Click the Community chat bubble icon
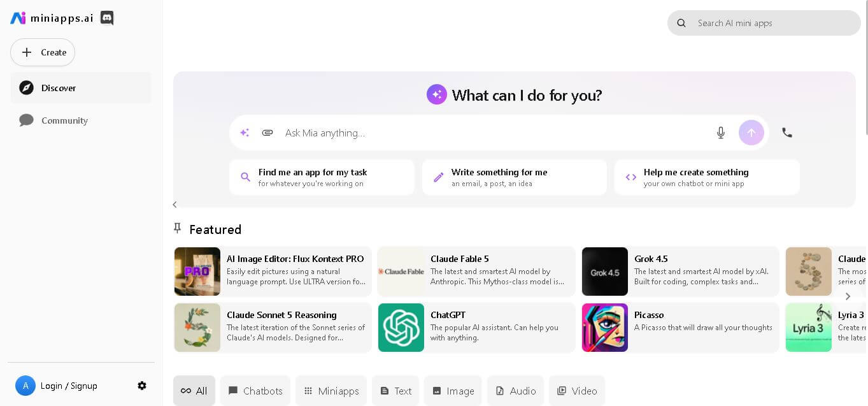This screenshot has width=868, height=406. coord(26,120)
